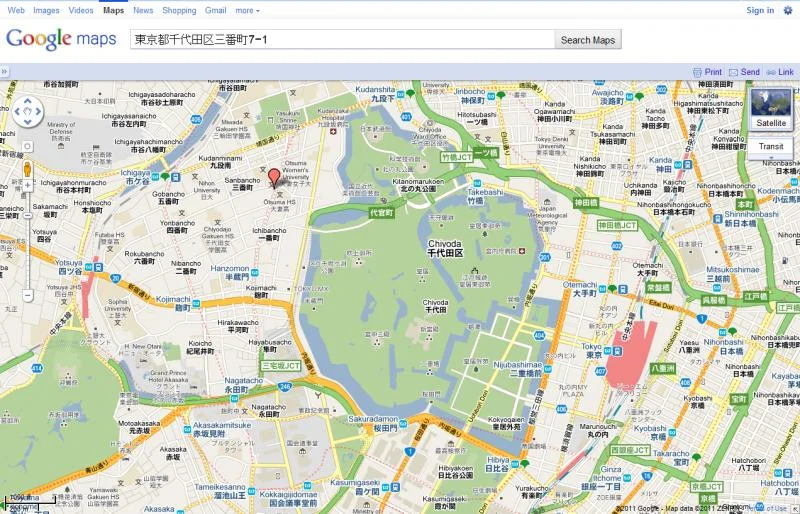Open the settings gear icon
The image size is (800, 514).
coord(788,10)
